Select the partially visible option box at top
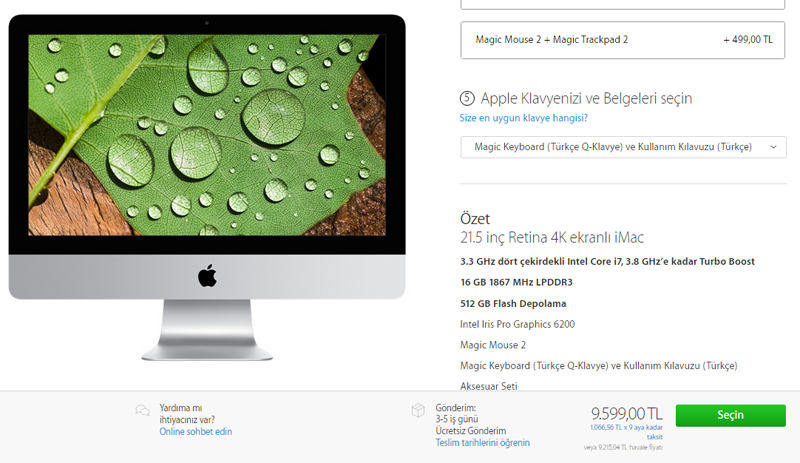 click(x=622, y=4)
